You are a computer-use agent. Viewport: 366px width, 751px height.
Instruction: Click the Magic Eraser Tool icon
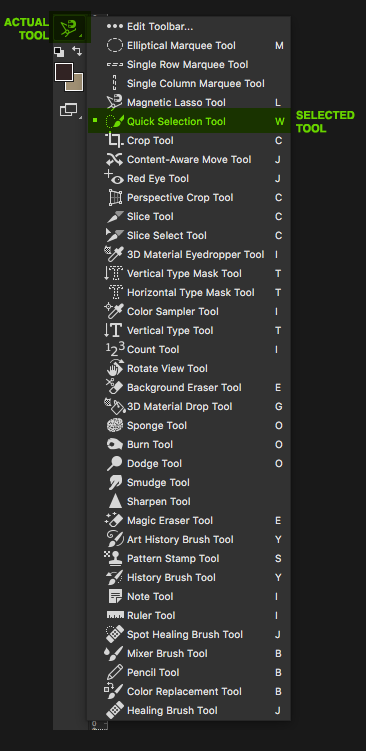[114, 520]
